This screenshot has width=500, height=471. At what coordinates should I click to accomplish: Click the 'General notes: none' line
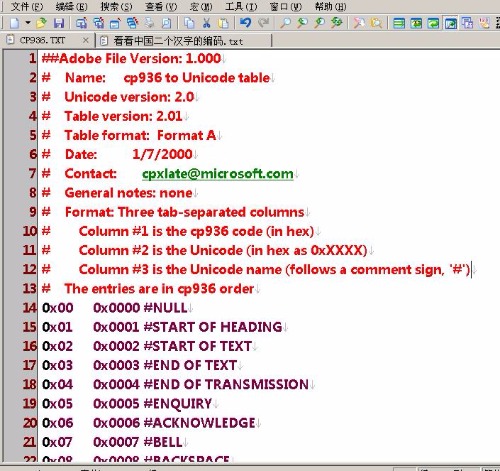click(128, 193)
